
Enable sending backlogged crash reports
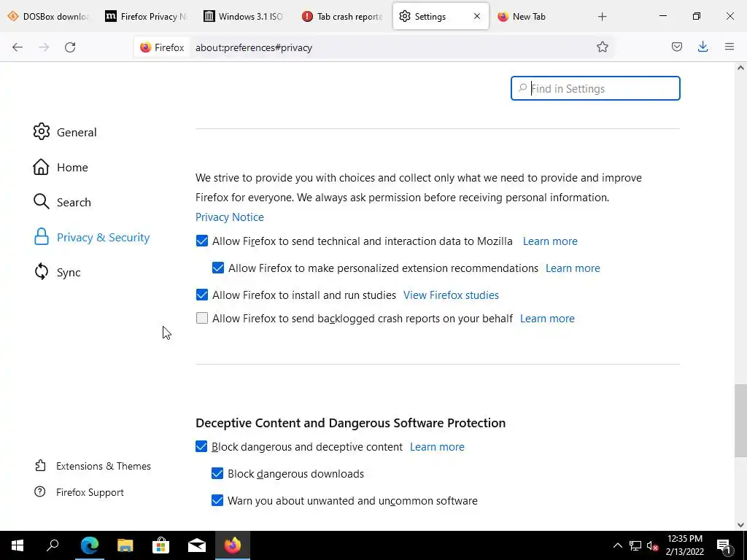pos(202,318)
